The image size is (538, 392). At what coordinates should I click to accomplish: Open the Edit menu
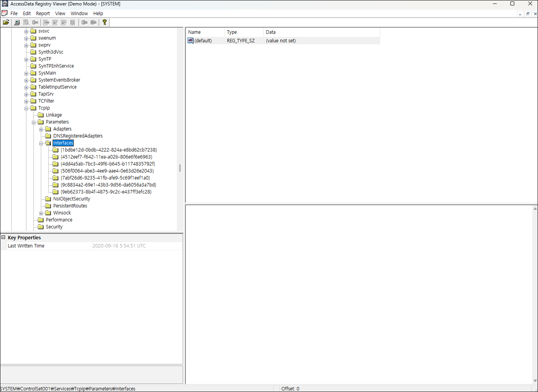tap(27, 13)
